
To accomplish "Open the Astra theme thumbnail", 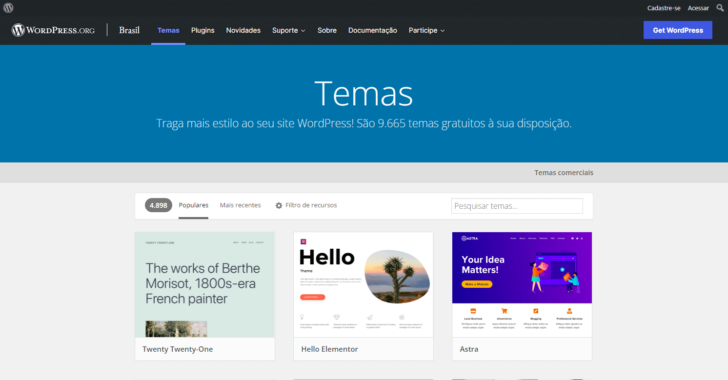I will point(522,285).
